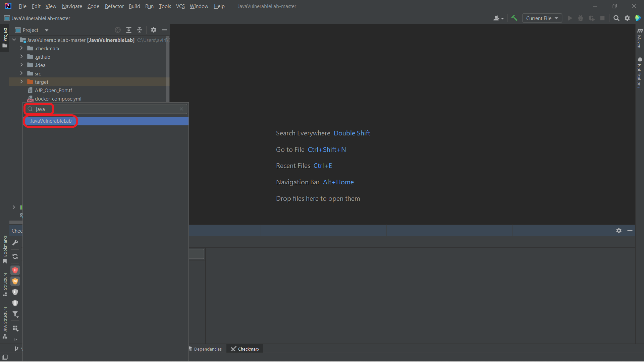Expand all in Project panel
644x362 pixels.
[x=129, y=30]
